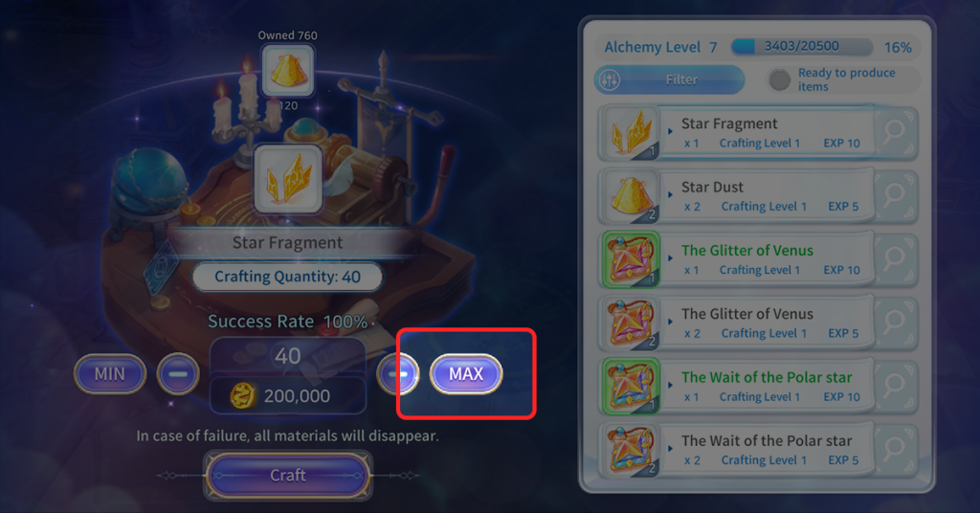Click the MAX quantity button
The image size is (980, 513).
coord(466,373)
